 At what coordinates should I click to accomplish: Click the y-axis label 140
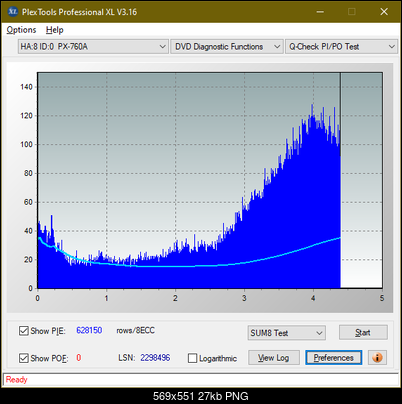click(x=26, y=87)
